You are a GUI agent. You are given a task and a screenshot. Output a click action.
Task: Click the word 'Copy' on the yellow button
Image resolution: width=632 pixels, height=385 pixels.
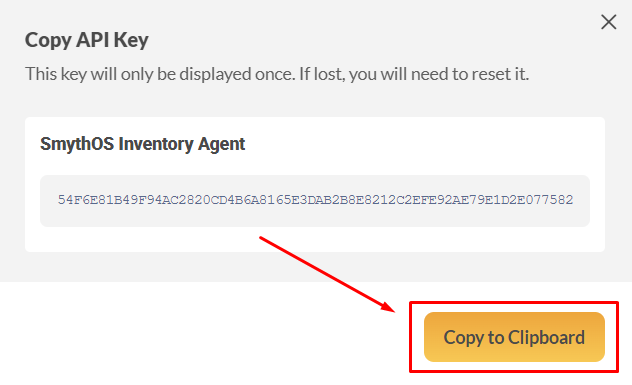[464, 338]
